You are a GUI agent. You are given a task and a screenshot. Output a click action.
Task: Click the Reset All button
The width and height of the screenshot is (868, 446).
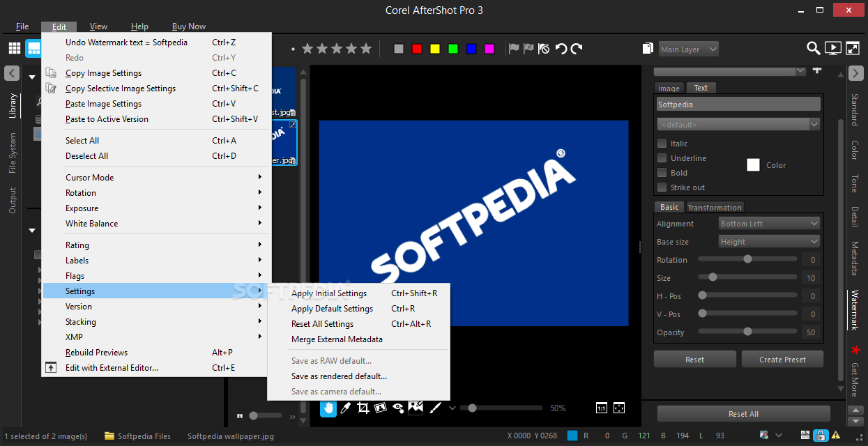coord(743,414)
